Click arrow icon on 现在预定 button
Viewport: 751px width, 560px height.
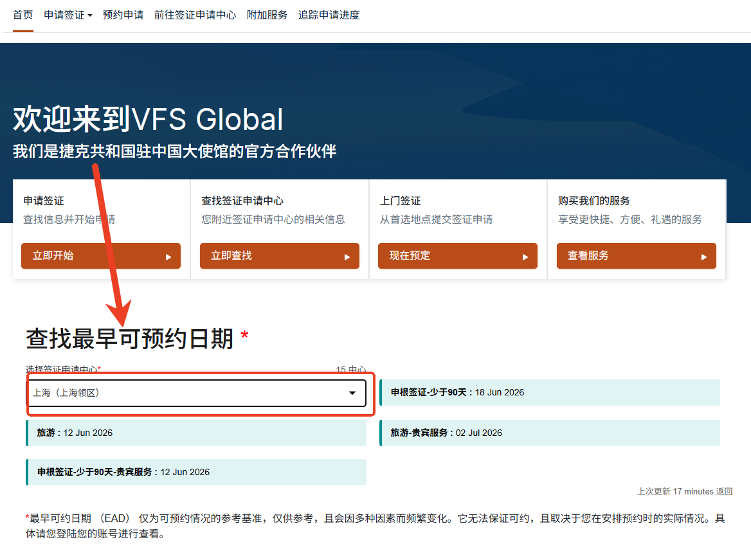(525, 257)
